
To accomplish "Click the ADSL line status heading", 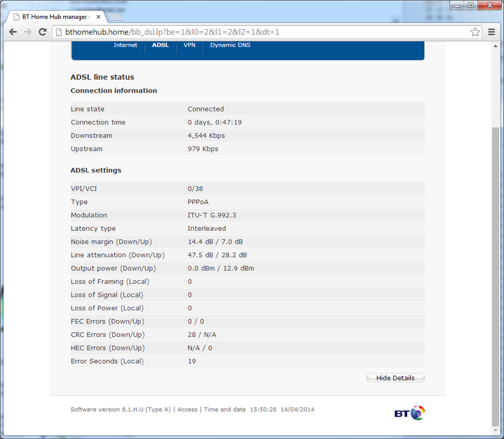I will 102,77.
